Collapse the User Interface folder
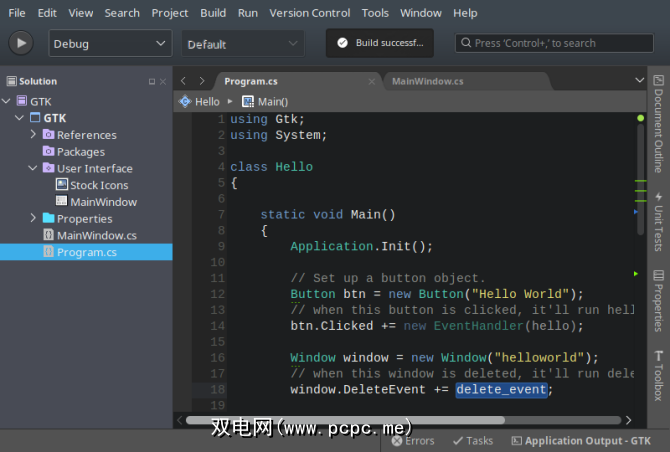 [x=33, y=169]
